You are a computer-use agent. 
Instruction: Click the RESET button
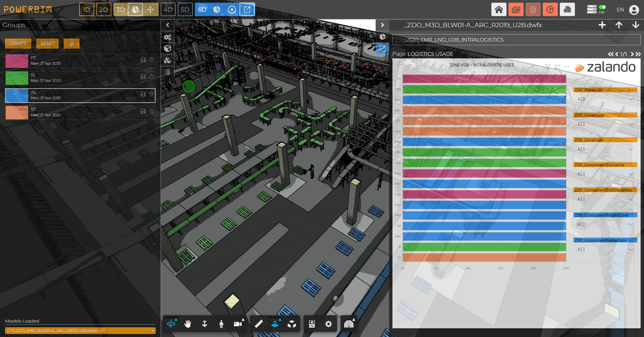(x=47, y=43)
